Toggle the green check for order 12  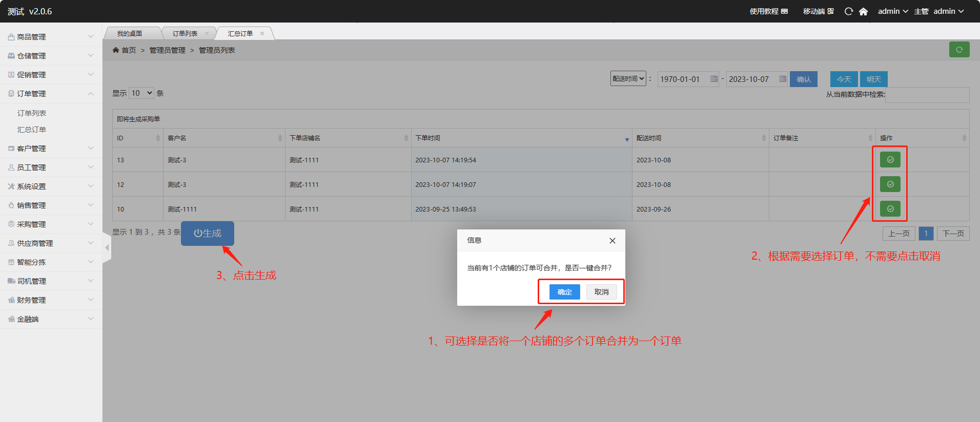tap(890, 184)
